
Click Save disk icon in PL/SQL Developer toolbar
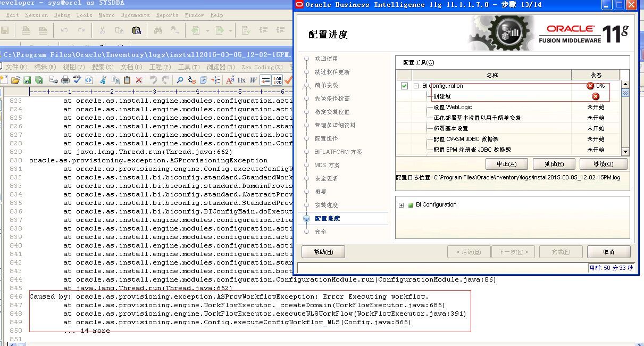tap(5, 30)
